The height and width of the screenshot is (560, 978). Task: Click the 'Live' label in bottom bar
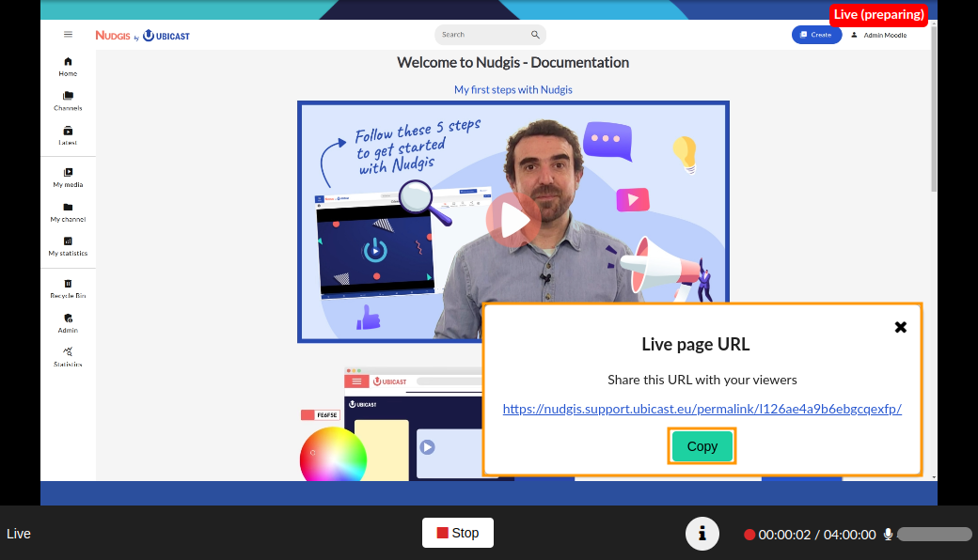pyautogui.click(x=19, y=534)
